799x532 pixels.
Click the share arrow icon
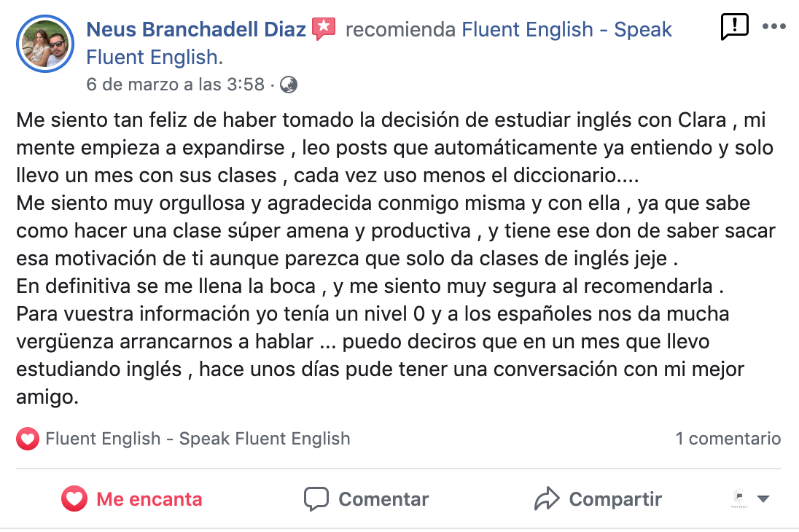(547, 499)
